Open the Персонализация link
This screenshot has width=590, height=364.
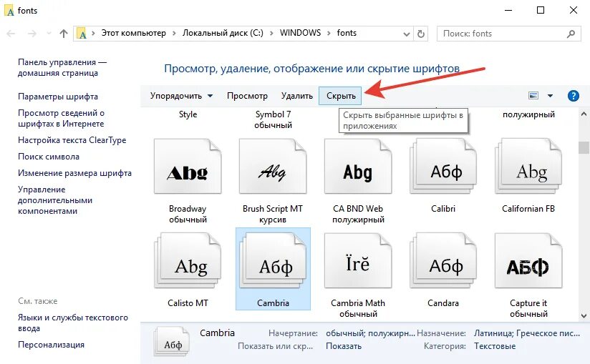(51, 345)
